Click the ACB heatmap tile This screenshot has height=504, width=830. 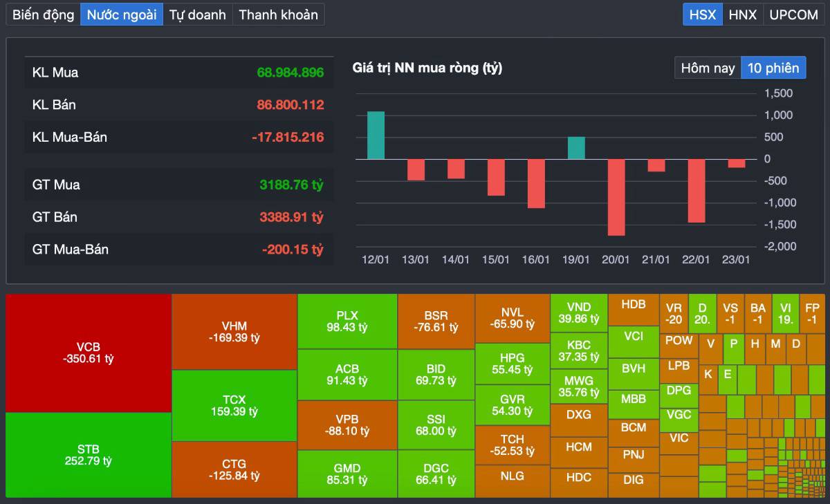tap(347, 375)
